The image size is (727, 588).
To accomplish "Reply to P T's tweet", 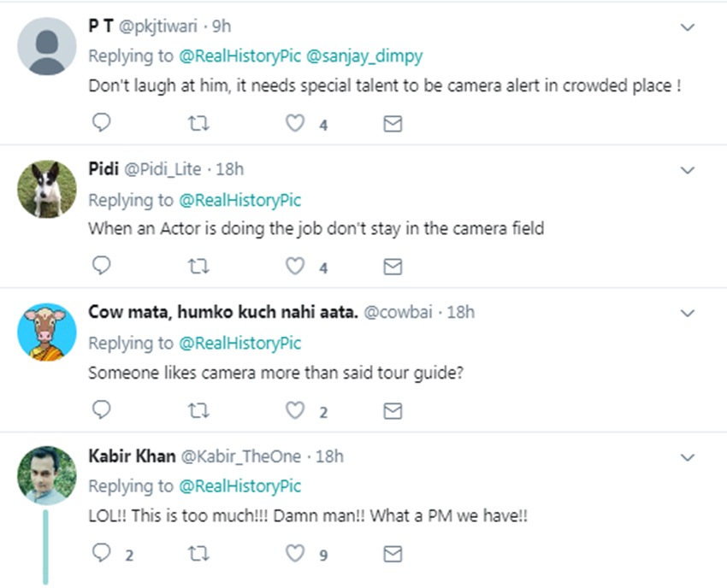I will [x=101, y=124].
